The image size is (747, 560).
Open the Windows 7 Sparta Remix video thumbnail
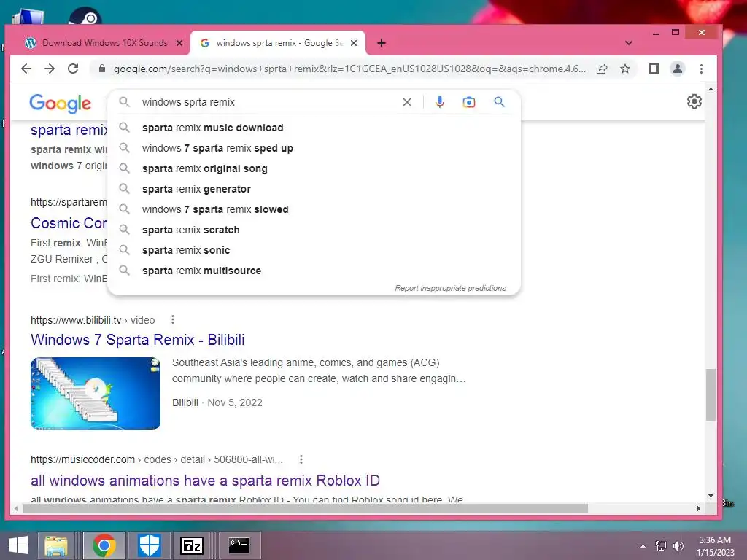96,394
